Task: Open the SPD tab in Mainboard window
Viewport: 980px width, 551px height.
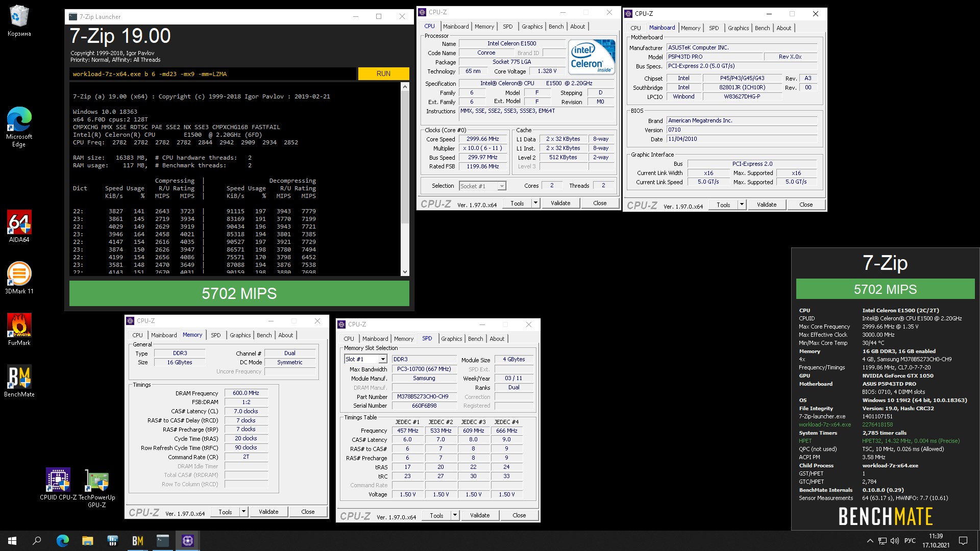Action: [x=714, y=28]
